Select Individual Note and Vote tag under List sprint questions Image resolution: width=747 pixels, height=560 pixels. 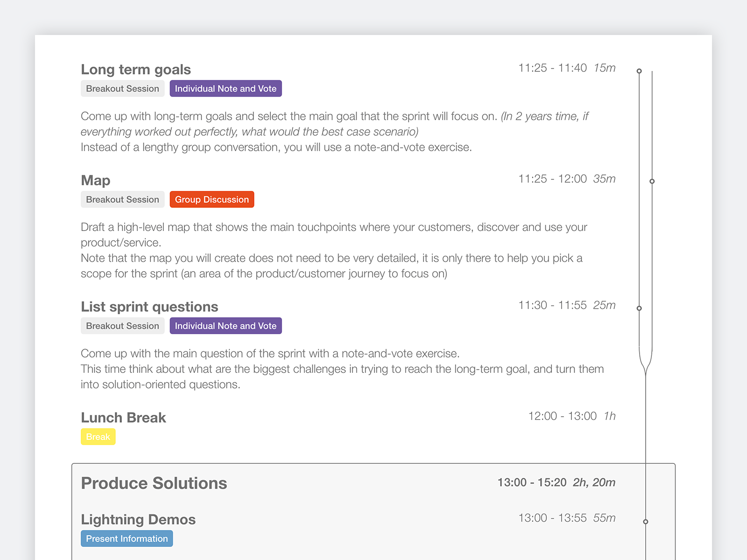[226, 326]
